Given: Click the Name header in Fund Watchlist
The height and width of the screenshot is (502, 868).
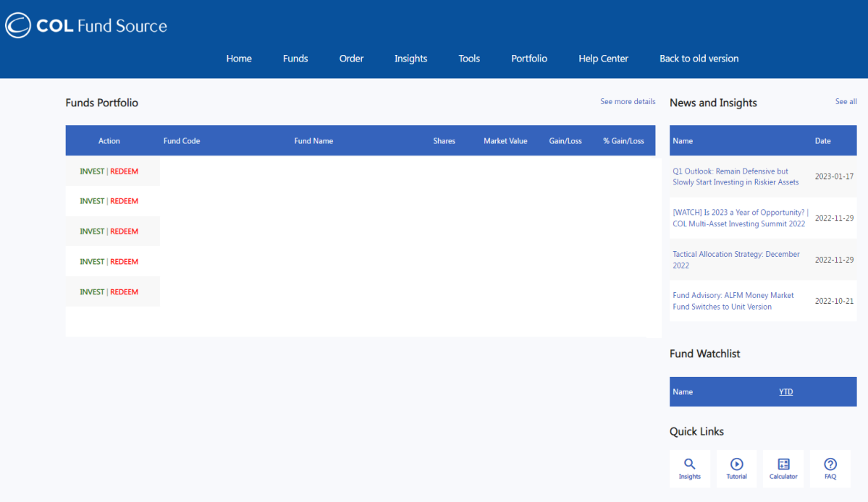Looking at the screenshot, I should click(x=683, y=392).
